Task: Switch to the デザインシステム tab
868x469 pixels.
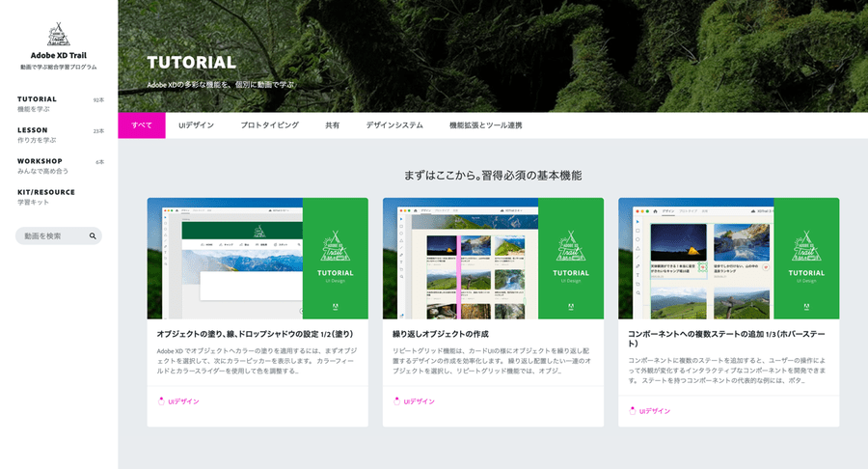Action: click(394, 125)
